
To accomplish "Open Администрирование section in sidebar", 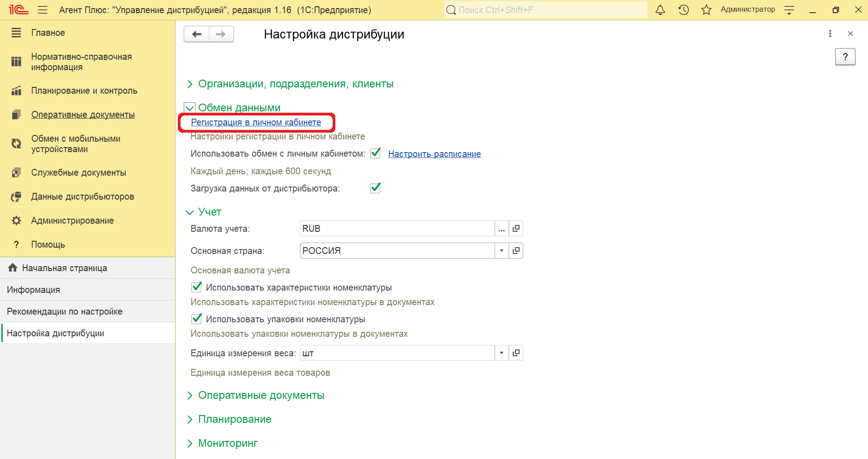I will [x=72, y=220].
